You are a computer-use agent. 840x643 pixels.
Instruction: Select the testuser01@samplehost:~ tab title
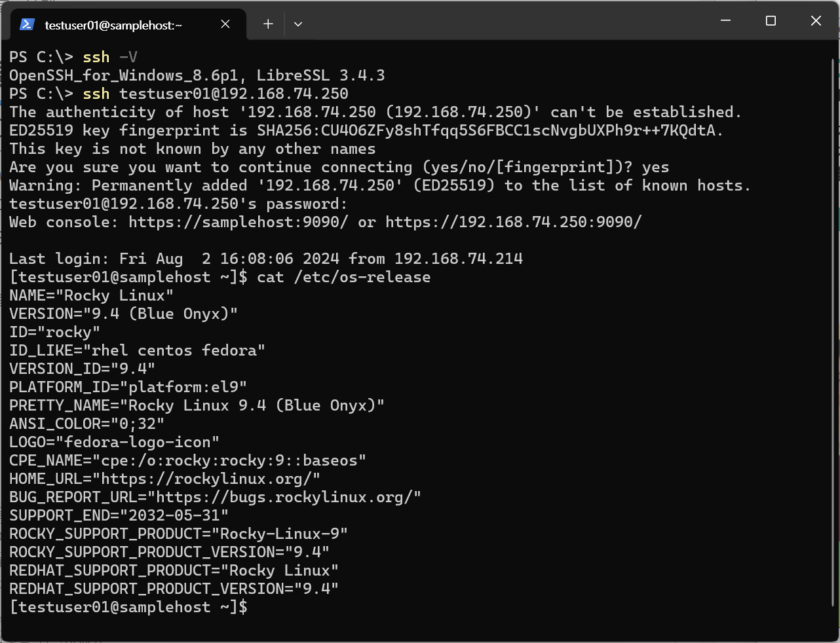point(113,25)
